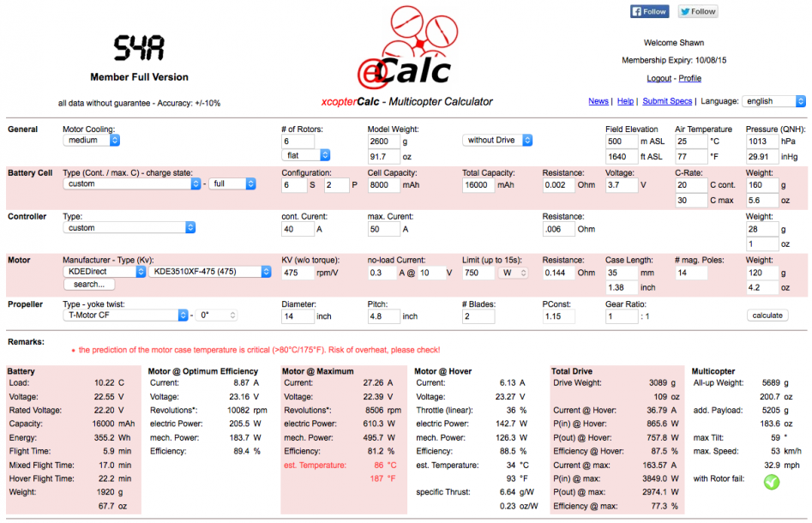Click the Controller Weight grams field

pos(762,229)
